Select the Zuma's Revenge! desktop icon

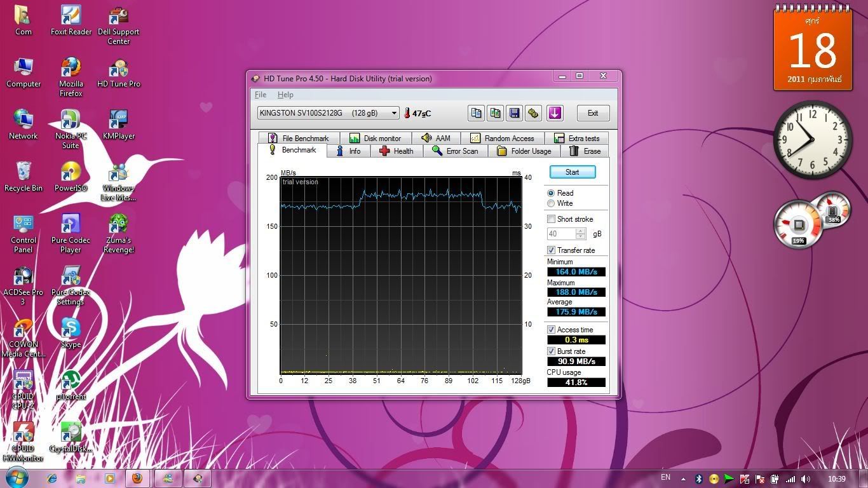click(118, 234)
